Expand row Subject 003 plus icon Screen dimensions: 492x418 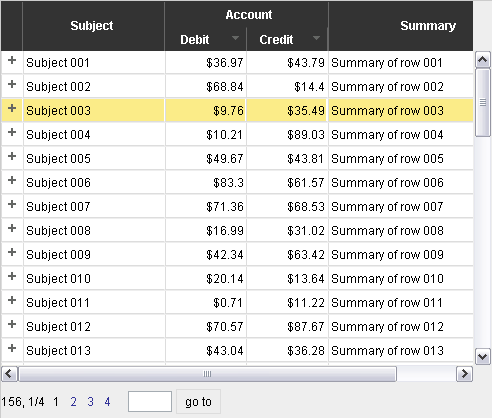tap(12, 108)
